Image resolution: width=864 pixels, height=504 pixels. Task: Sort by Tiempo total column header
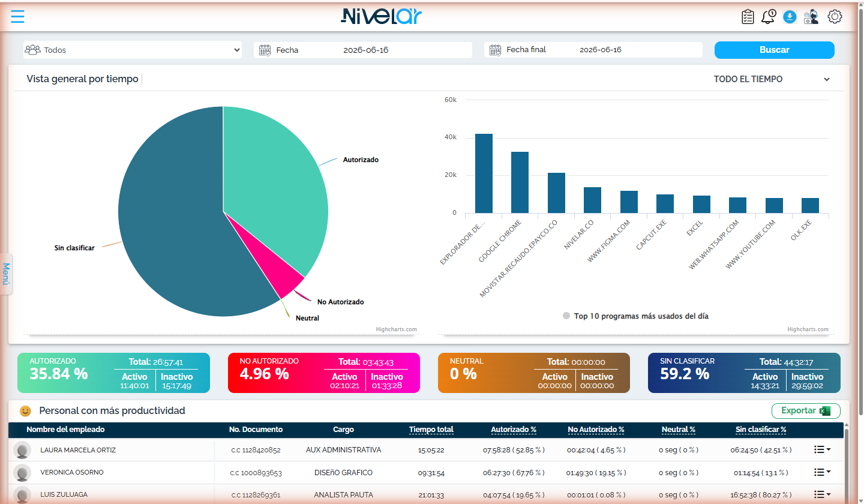point(431,430)
